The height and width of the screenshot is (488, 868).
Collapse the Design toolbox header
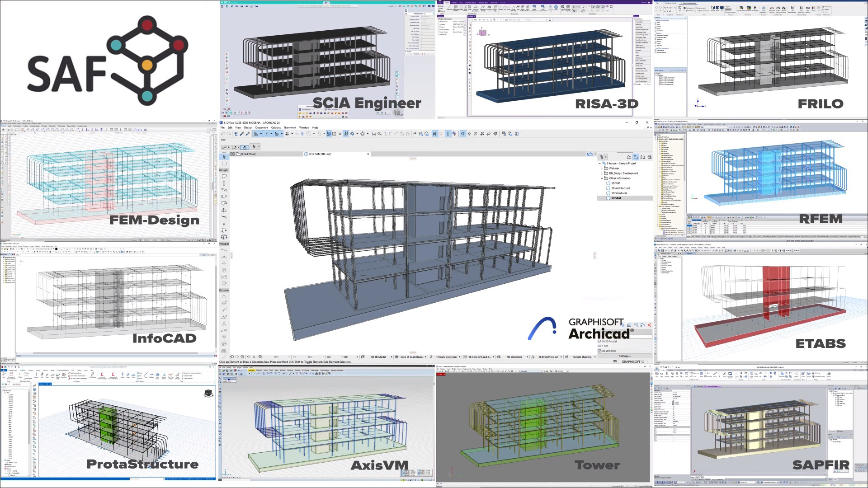pos(224,170)
